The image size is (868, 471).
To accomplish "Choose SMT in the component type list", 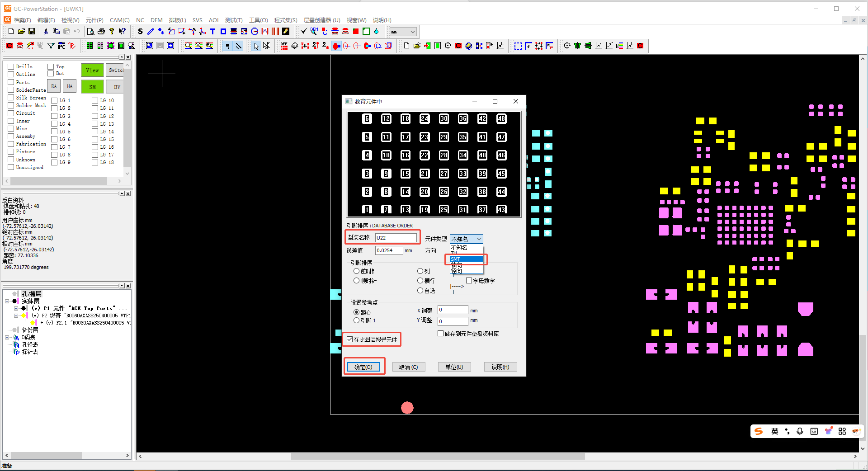I will coord(466,259).
